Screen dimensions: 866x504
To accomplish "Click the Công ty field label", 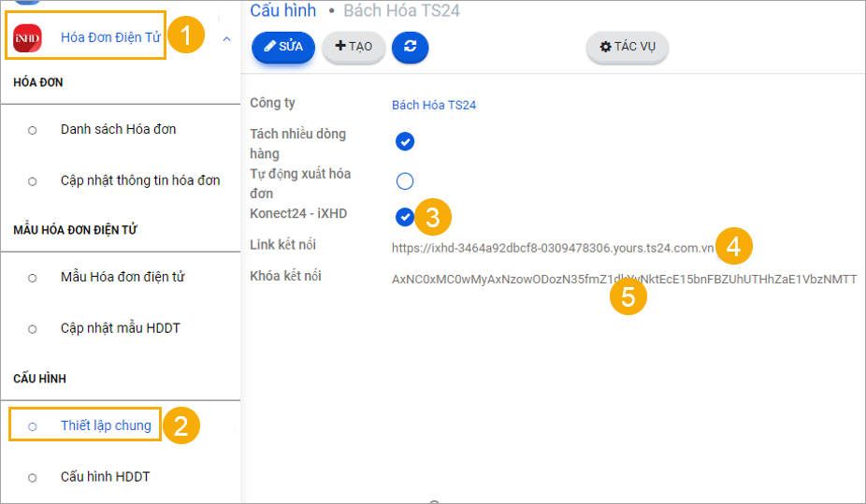I will coord(272,103).
